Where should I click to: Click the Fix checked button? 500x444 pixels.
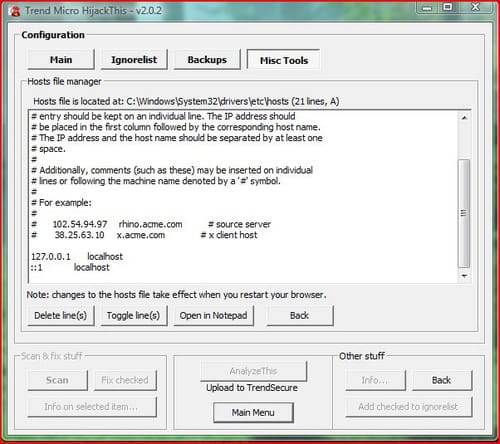pyautogui.click(x=125, y=380)
